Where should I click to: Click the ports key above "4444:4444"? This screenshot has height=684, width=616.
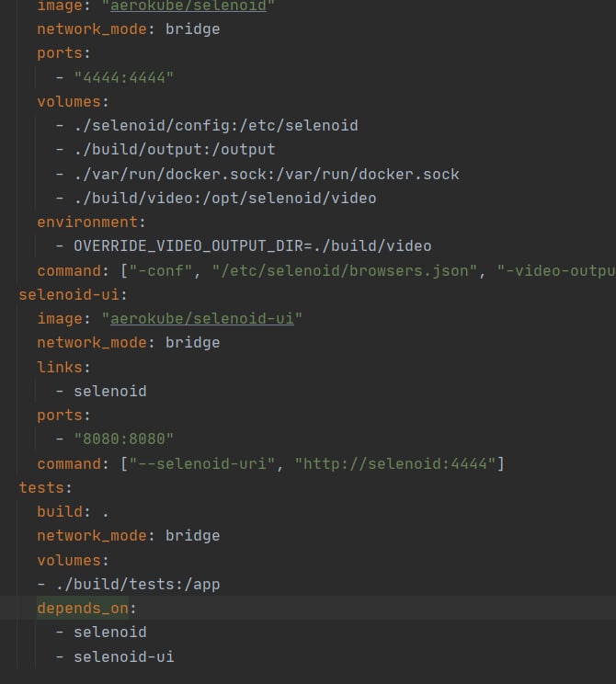click(x=60, y=53)
